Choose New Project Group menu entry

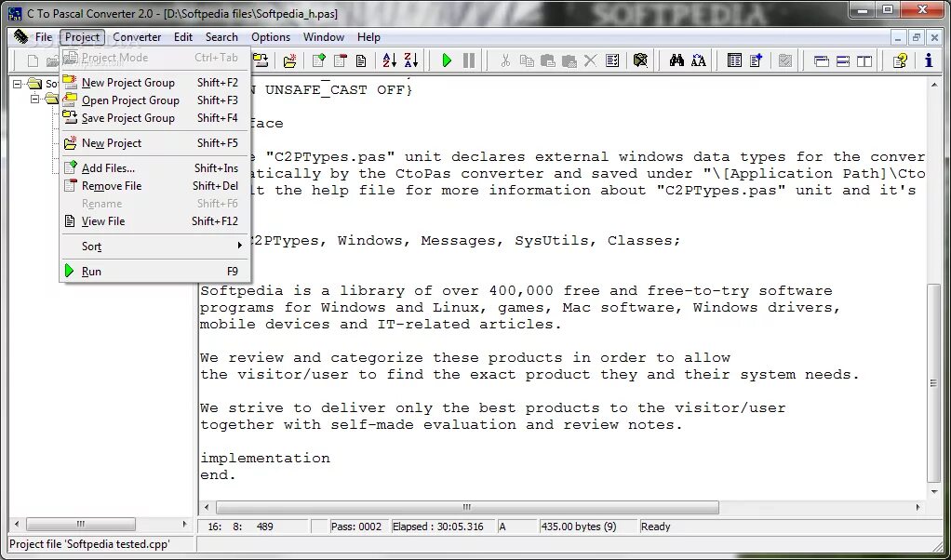[154, 83]
